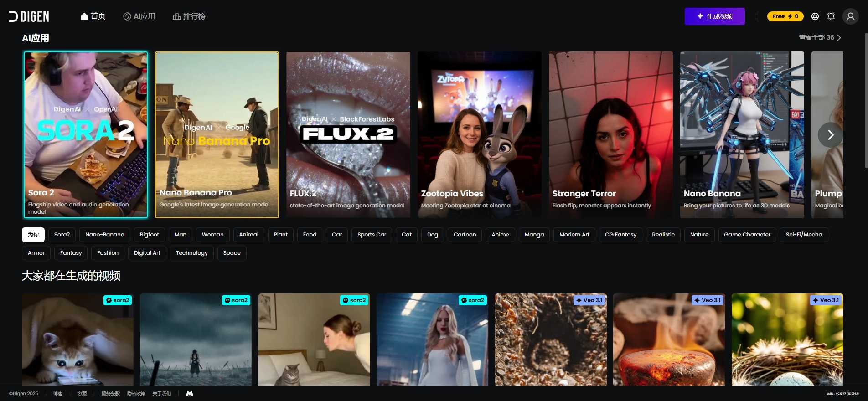Click the DIGEN logo
This screenshot has width=868, height=401.
29,16
